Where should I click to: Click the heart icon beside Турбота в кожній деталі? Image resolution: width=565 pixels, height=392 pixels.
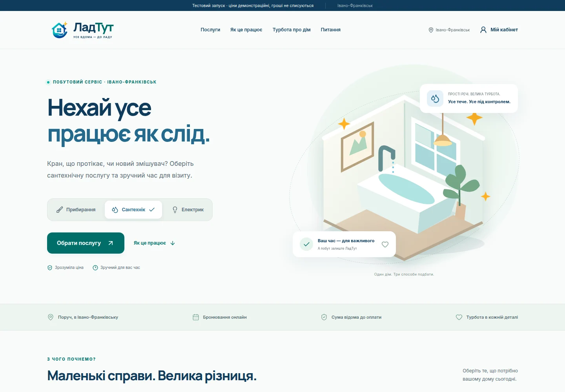tap(459, 317)
